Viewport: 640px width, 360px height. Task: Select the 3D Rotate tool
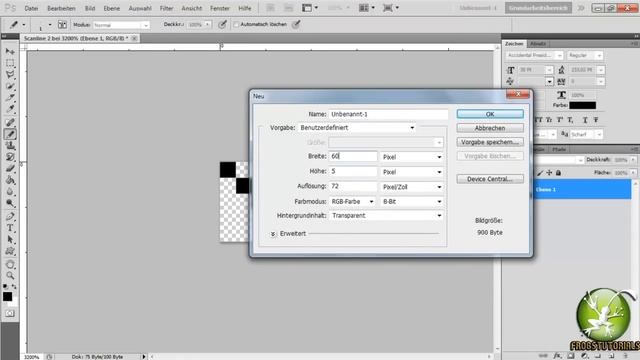[10, 264]
